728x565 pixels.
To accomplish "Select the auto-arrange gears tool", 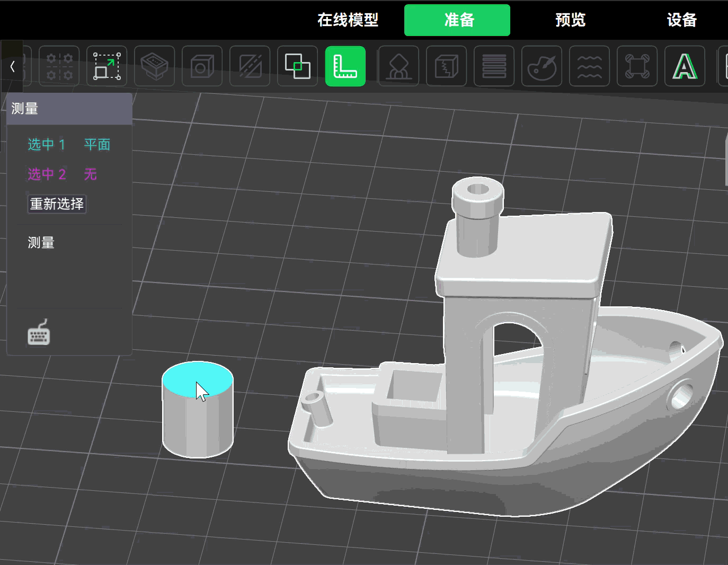I will pyautogui.click(x=59, y=66).
